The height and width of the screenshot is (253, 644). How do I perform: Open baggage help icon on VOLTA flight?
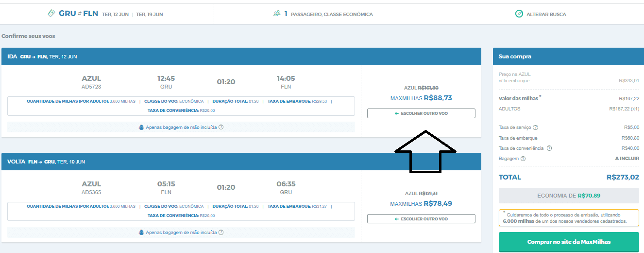pyautogui.click(x=221, y=233)
